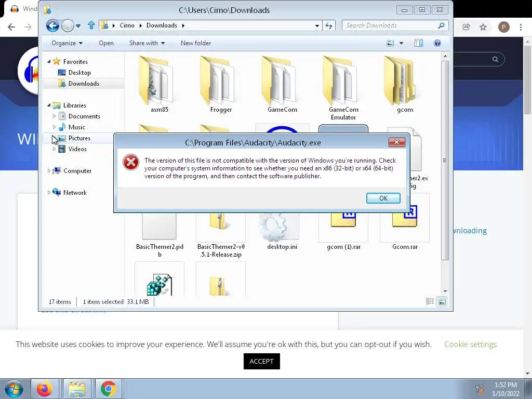Expand the Documents library

[x=54, y=116]
